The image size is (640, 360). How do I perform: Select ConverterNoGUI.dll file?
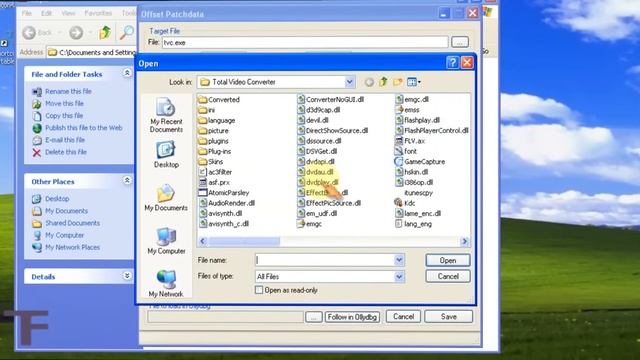[x=331, y=99]
